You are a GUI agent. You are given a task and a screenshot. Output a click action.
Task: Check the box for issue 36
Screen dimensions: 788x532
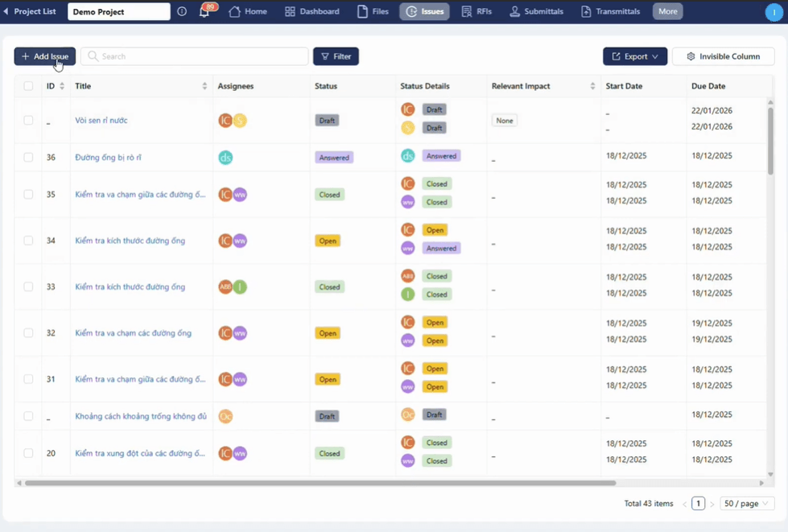pos(28,158)
